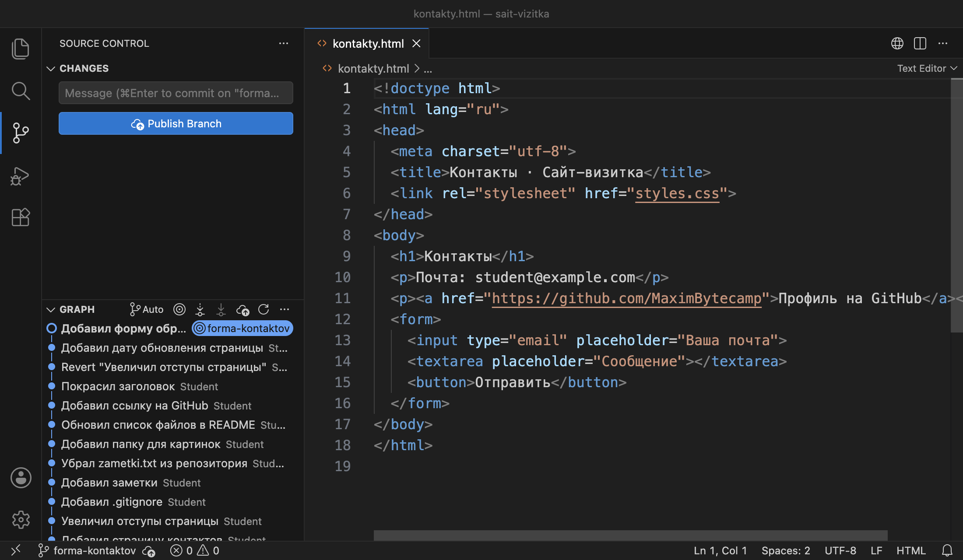Click the vertical scrollbar thumb of editor
Image resolution: width=963 pixels, height=560 pixels.
point(956,206)
